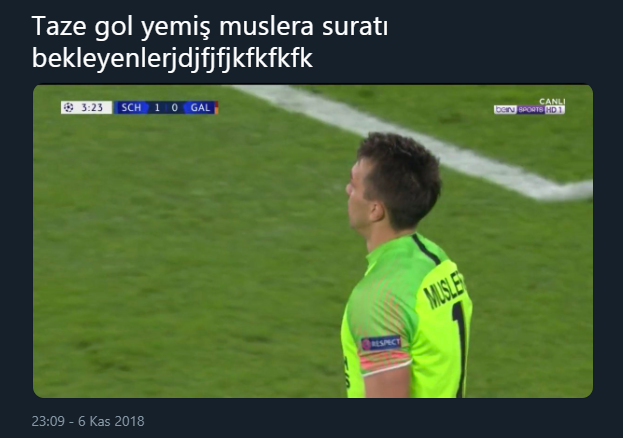Image resolution: width=623 pixels, height=438 pixels.
Task: Click the beIN Sports HD 1 channel logo
Action: [529, 110]
